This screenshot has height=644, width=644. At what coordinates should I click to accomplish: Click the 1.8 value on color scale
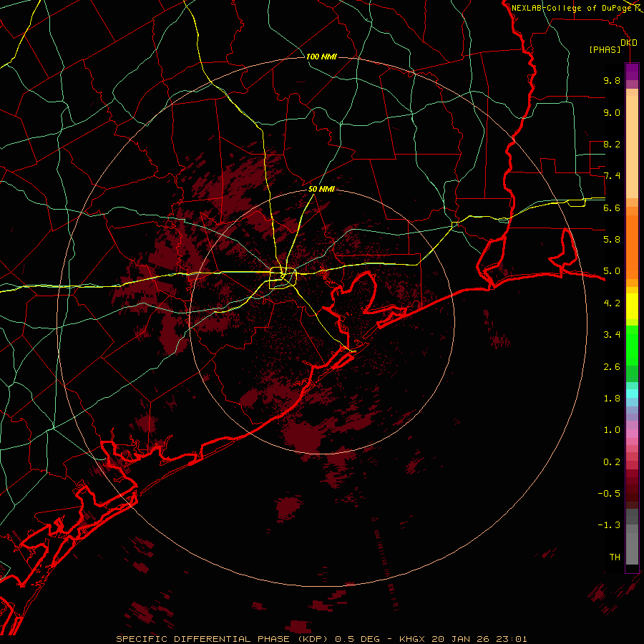[x=612, y=399]
